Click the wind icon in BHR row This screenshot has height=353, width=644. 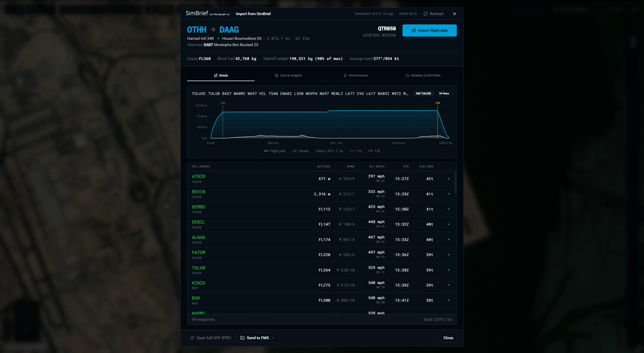point(338,300)
